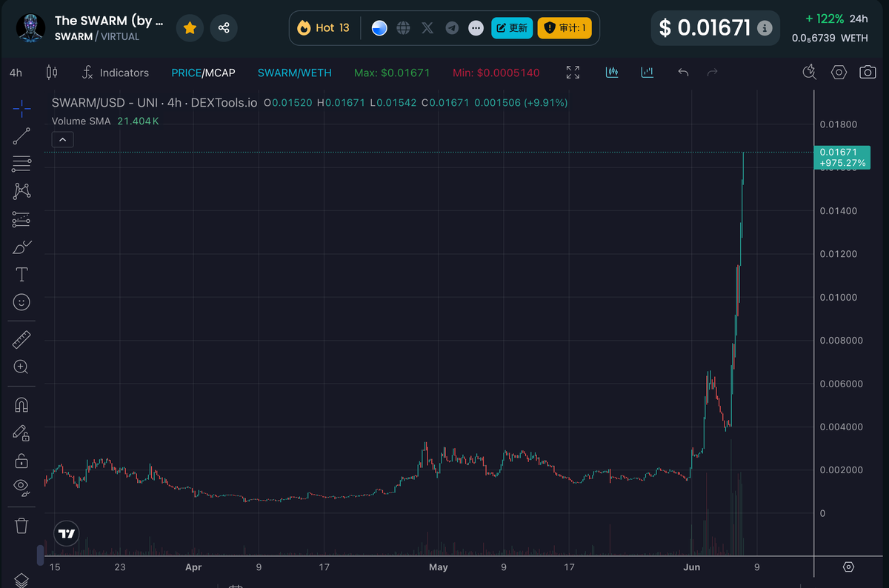Select the forecasting position tool

(x=22, y=219)
